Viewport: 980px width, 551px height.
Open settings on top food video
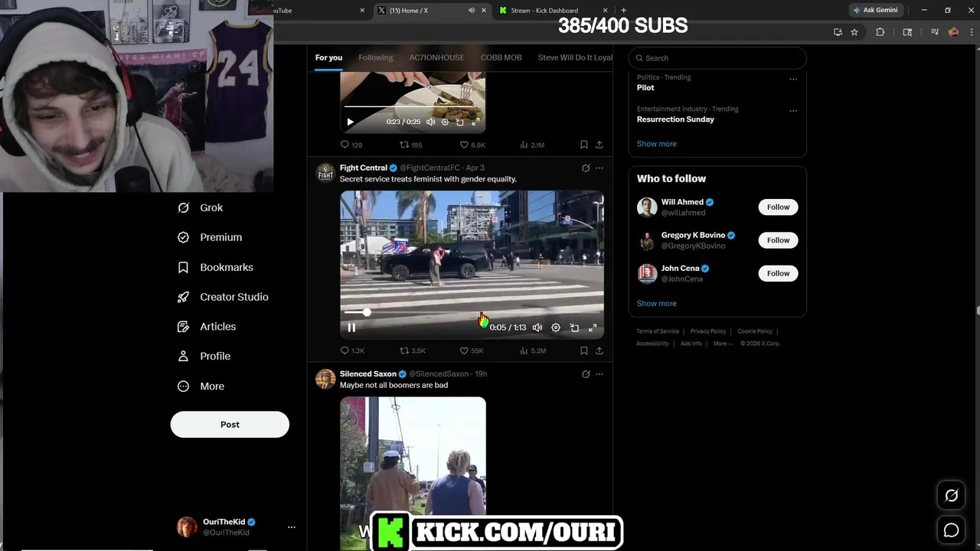445,122
